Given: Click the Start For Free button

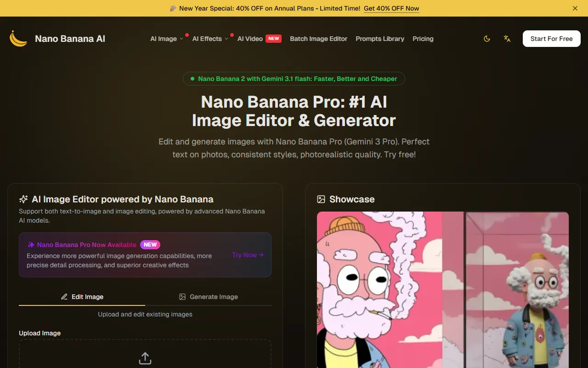Looking at the screenshot, I should [x=552, y=39].
